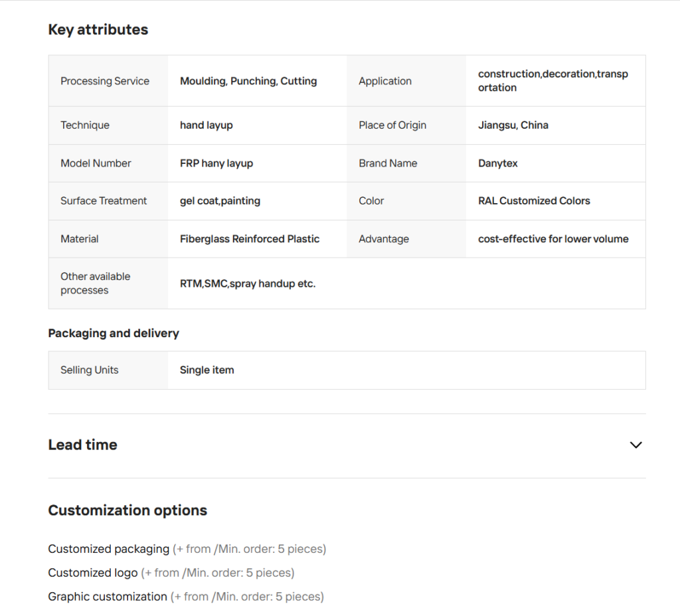Click the Lead time heading
Image resolution: width=680 pixels, height=616 pixels.
[82, 445]
